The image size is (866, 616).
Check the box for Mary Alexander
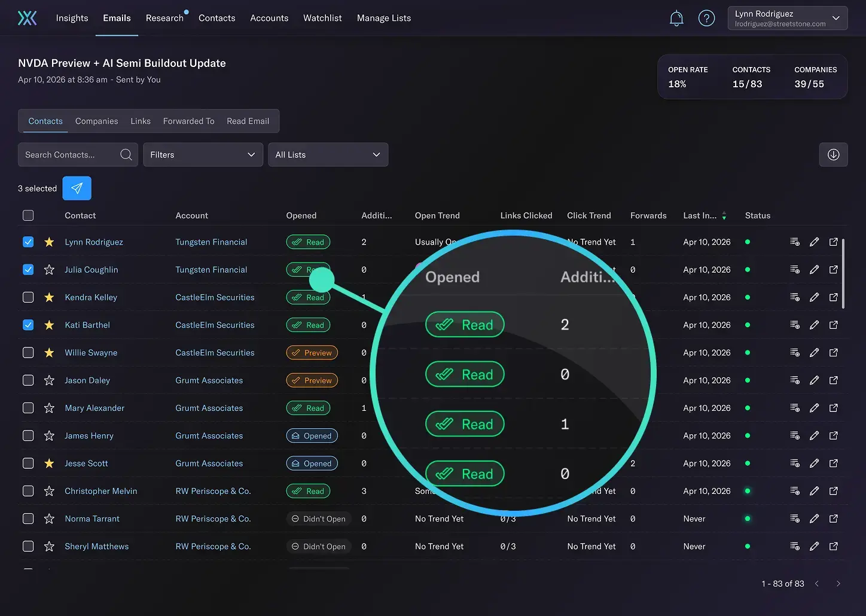point(28,408)
